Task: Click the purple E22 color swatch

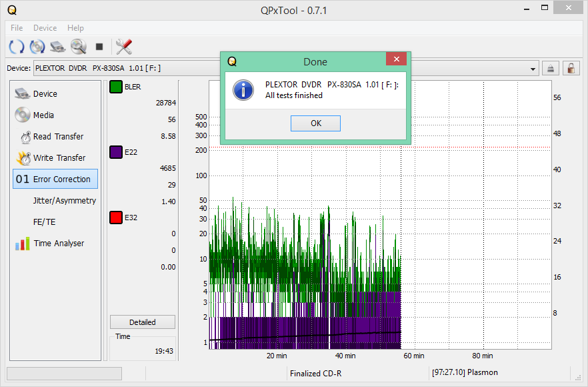Action: 116,152
